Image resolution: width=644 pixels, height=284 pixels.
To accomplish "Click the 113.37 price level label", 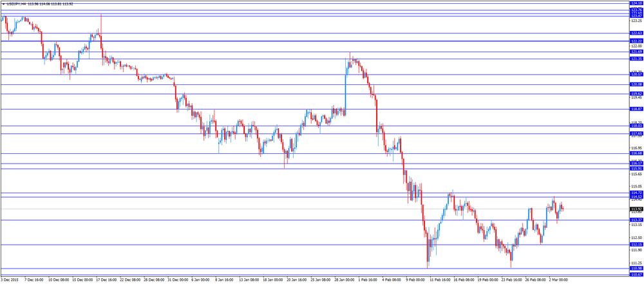I will pyautogui.click(x=637, y=220).
